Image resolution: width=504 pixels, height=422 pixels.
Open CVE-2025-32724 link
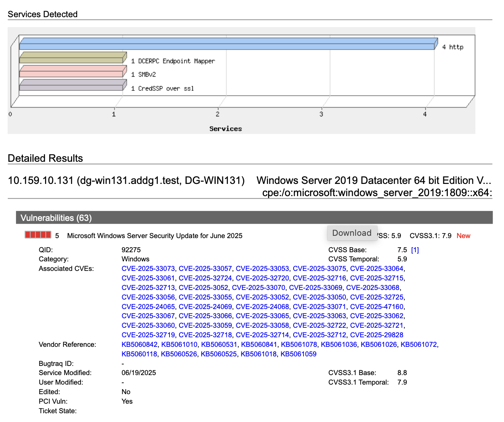205,278
